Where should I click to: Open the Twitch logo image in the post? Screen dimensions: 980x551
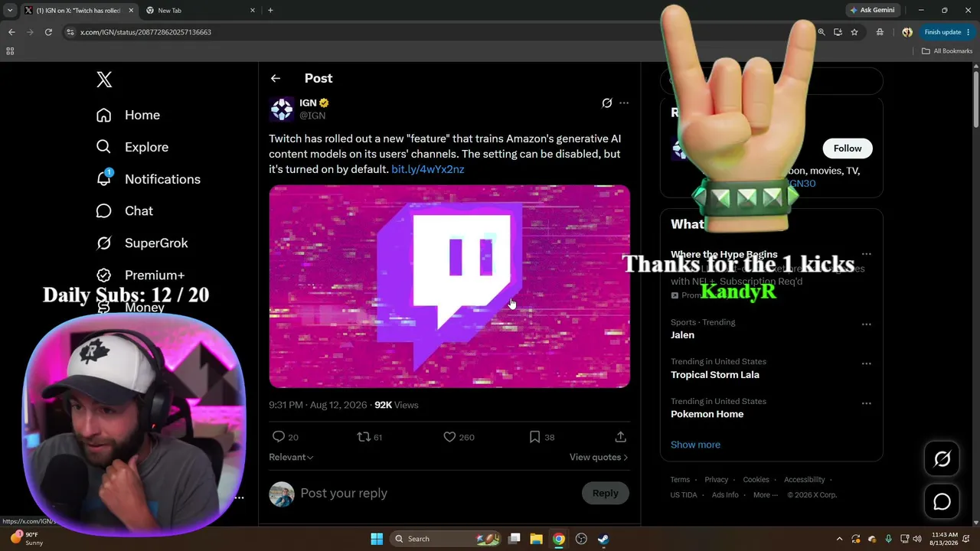tap(449, 286)
